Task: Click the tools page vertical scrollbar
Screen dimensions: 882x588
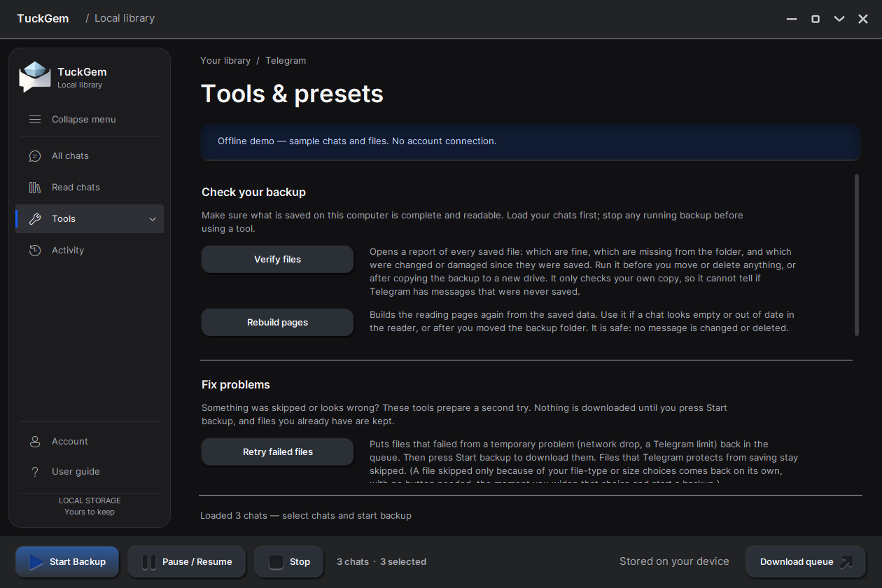Action: click(x=857, y=255)
